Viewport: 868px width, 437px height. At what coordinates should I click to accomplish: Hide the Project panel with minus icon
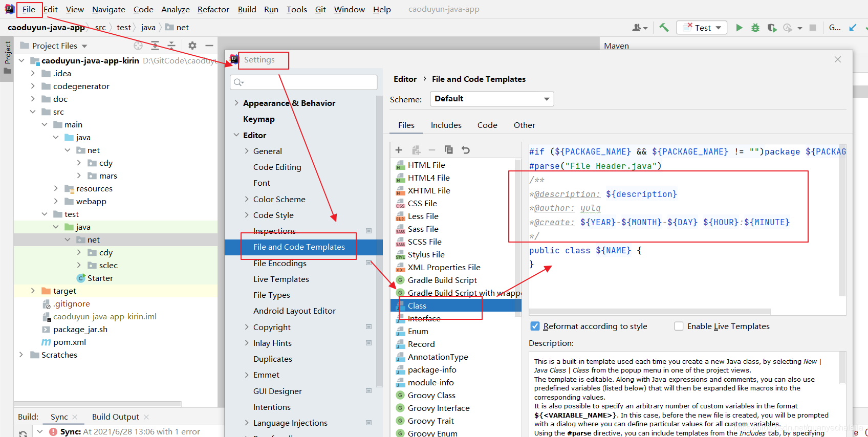(x=209, y=46)
